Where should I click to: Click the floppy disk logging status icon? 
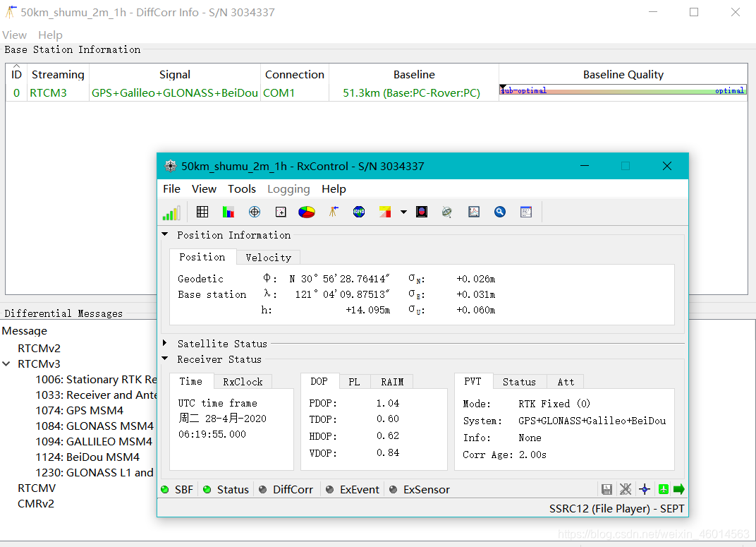coord(607,490)
